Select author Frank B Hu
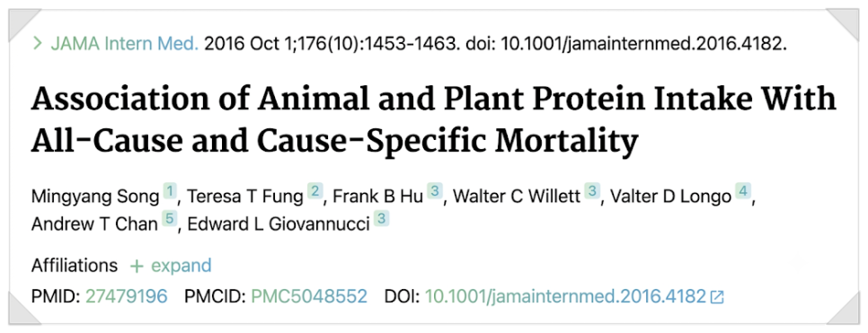This screenshot has width=868, height=333. pos(377,197)
